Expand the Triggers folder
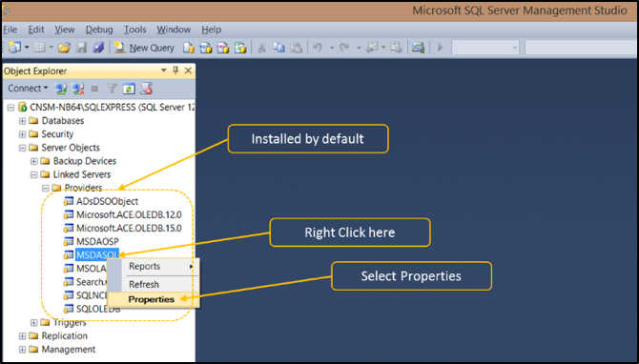The height and width of the screenshot is (364, 639). [x=33, y=322]
